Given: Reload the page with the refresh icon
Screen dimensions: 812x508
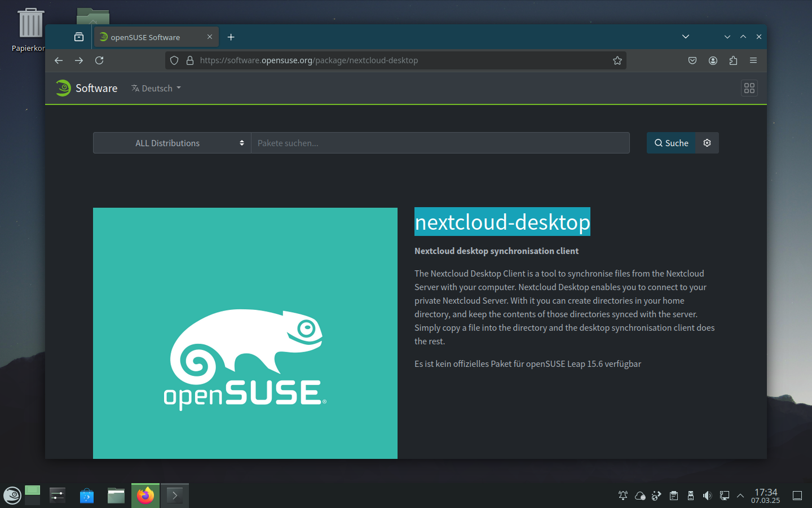Looking at the screenshot, I should point(99,60).
